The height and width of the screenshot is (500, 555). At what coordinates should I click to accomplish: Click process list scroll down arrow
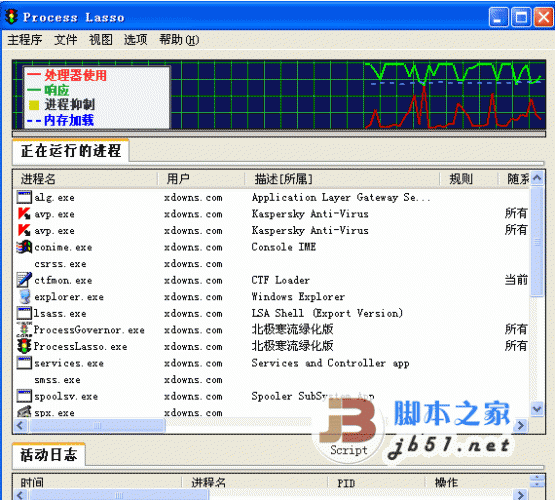(537, 409)
